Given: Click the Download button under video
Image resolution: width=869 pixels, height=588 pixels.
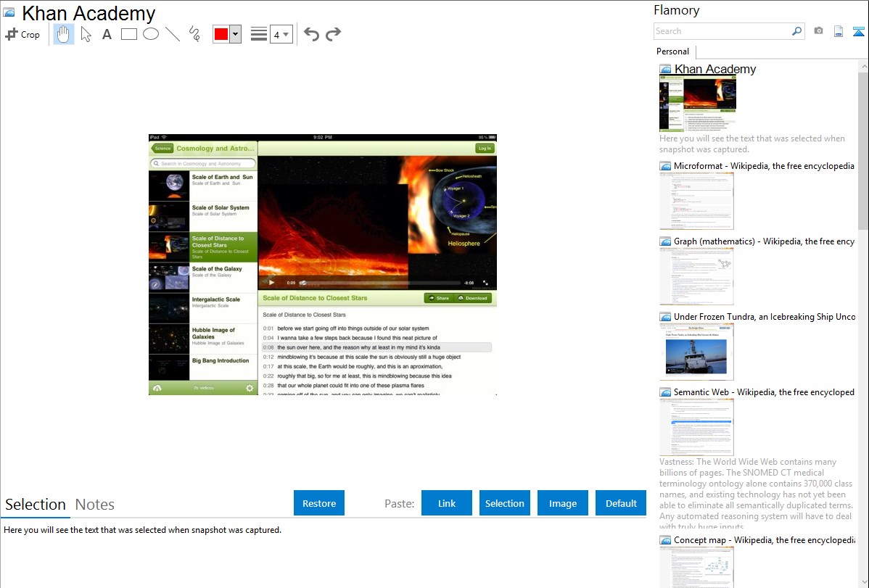Looking at the screenshot, I should tap(473, 298).
